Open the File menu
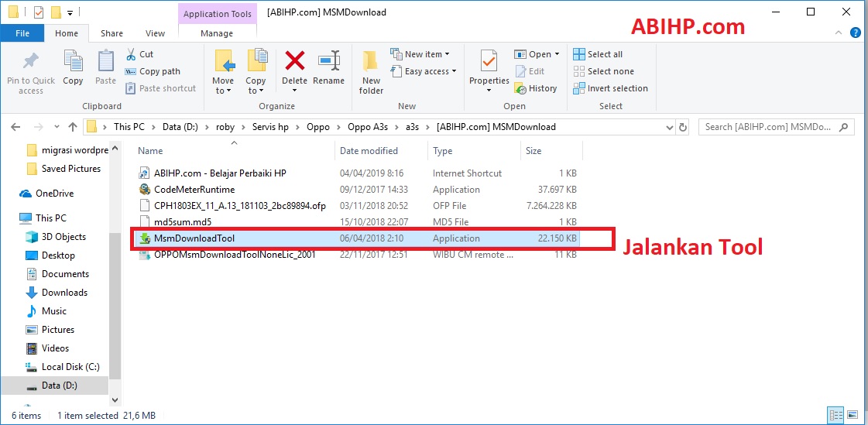The image size is (868, 425). click(22, 33)
